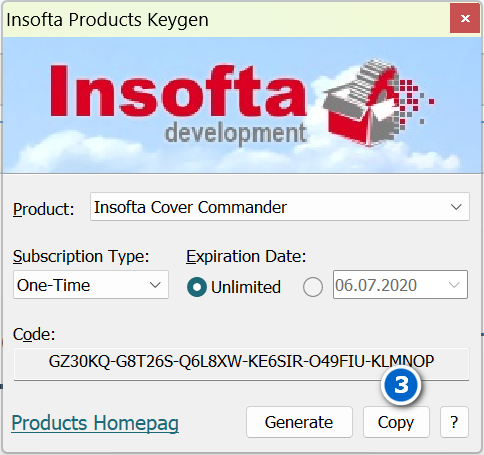Copy the code to clipboard
This screenshot has height=455, width=484.
point(396,422)
